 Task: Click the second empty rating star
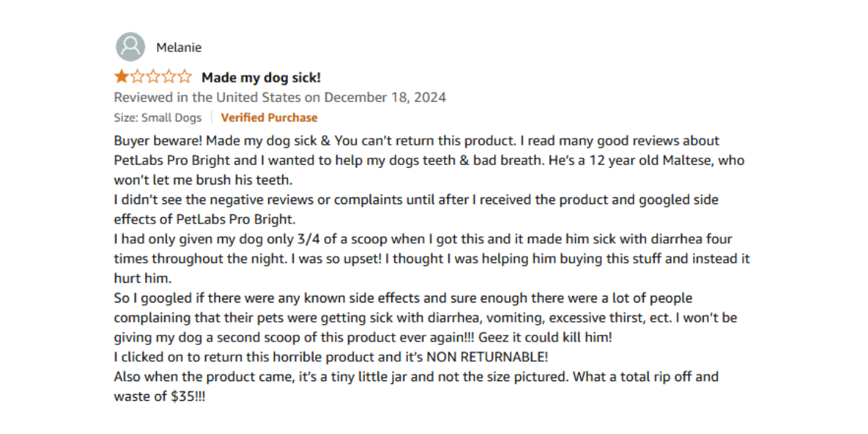click(x=137, y=77)
